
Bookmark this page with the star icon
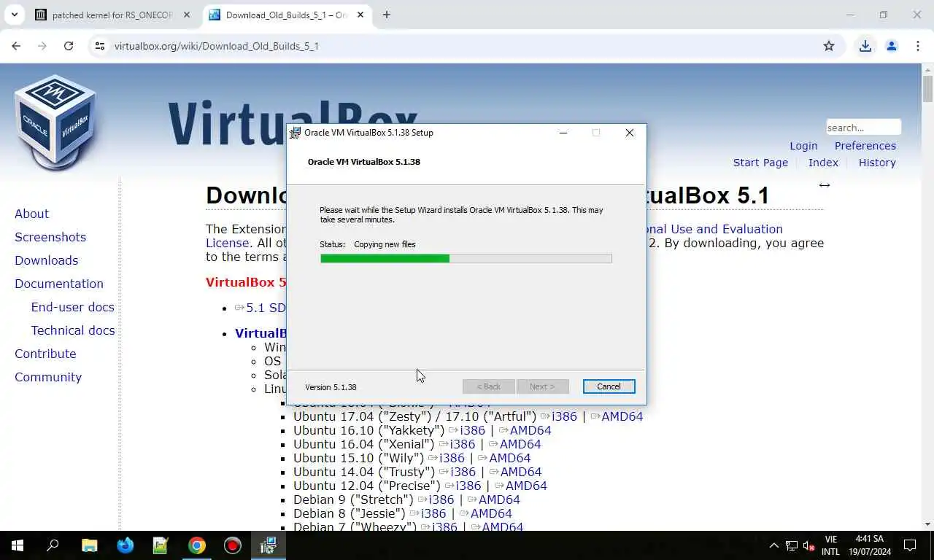tap(829, 46)
